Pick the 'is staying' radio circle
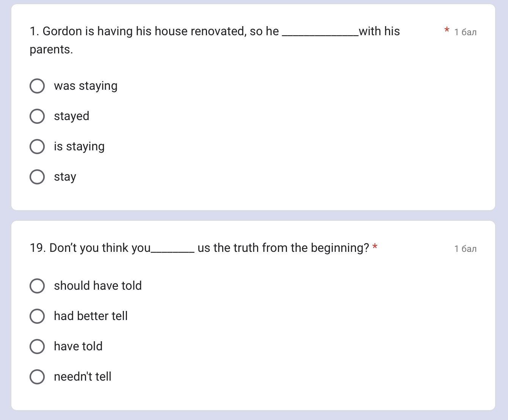This screenshot has height=420, width=508. point(37,147)
